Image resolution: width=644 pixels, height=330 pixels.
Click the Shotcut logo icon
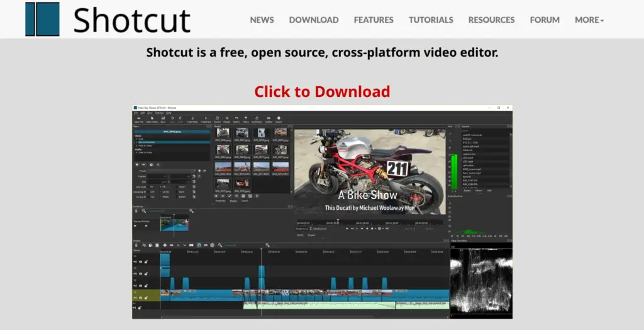tap(42, 19)
